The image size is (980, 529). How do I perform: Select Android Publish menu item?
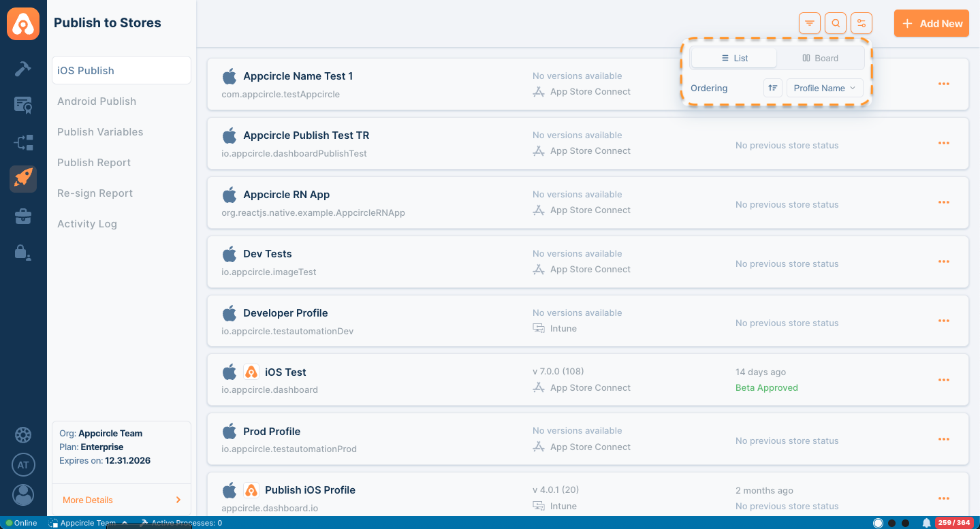[x=97, y=101]
